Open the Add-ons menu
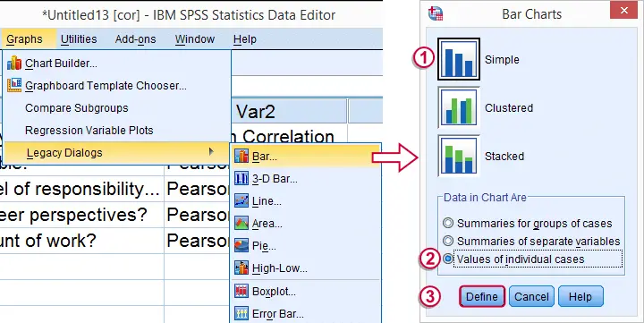 (136, 39)
